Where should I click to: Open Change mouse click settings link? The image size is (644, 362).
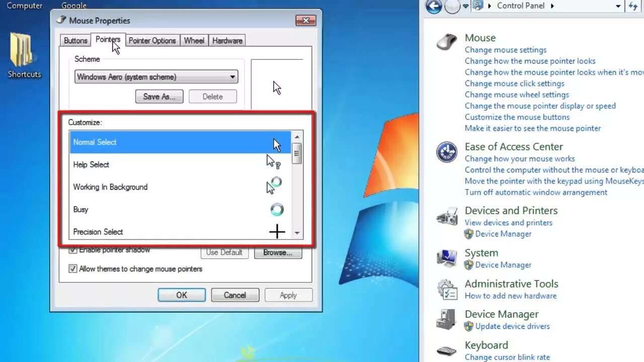point(515,83)
